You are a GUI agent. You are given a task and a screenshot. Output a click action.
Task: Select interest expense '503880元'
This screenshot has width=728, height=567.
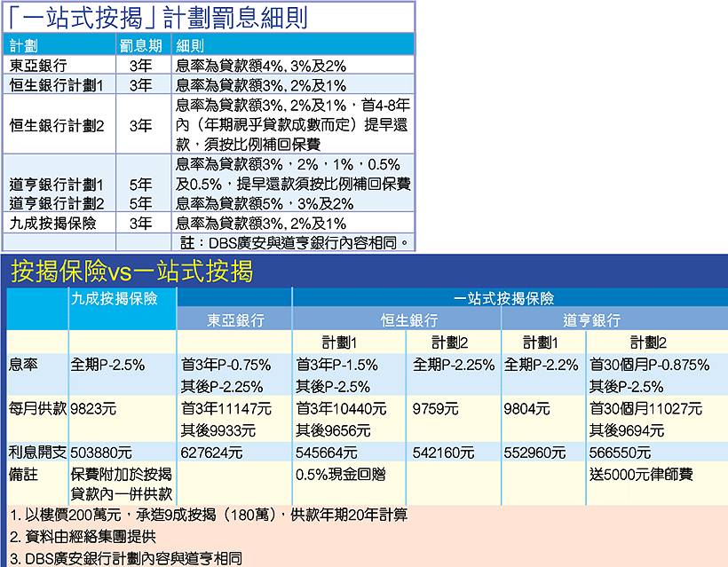coord(101,453)
